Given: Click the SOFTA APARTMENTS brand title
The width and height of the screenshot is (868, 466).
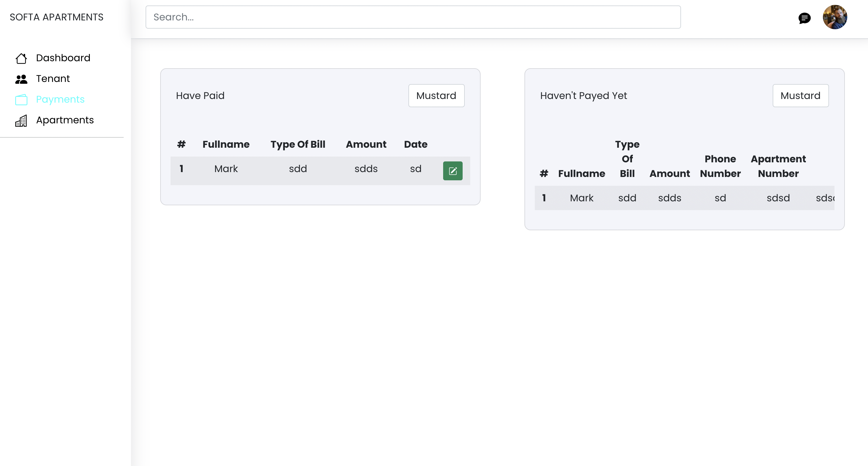Looking at the screenshot, I should click(x=57, y=17).
